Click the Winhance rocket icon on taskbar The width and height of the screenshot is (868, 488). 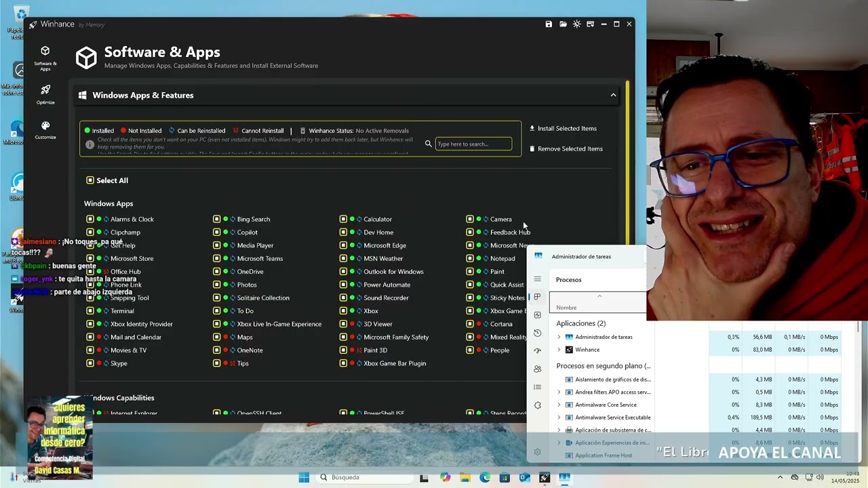click(x=544, y=477)
